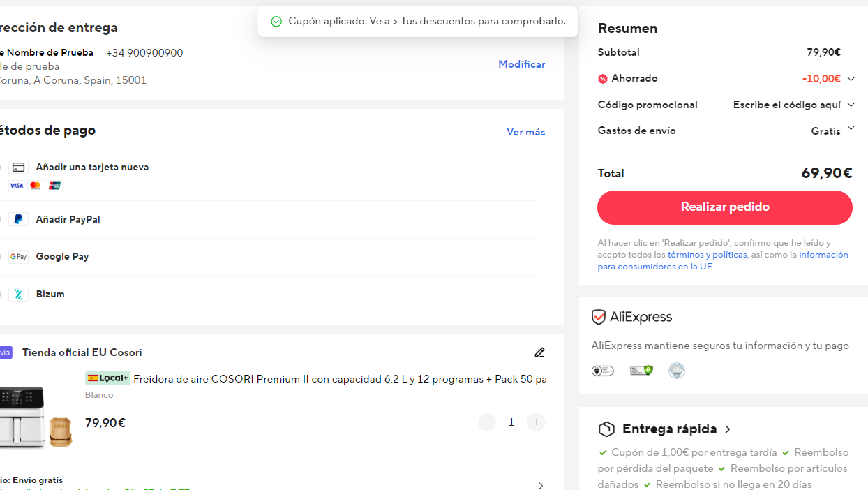Click the Entrega rápida heading
868x490 pixels.
click(670, 429)
